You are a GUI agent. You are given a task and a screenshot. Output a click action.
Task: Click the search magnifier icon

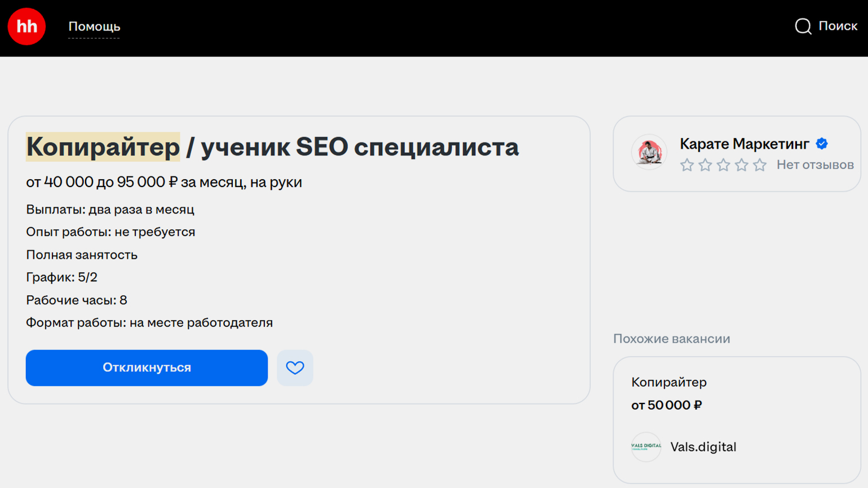(x=803, y=26)
